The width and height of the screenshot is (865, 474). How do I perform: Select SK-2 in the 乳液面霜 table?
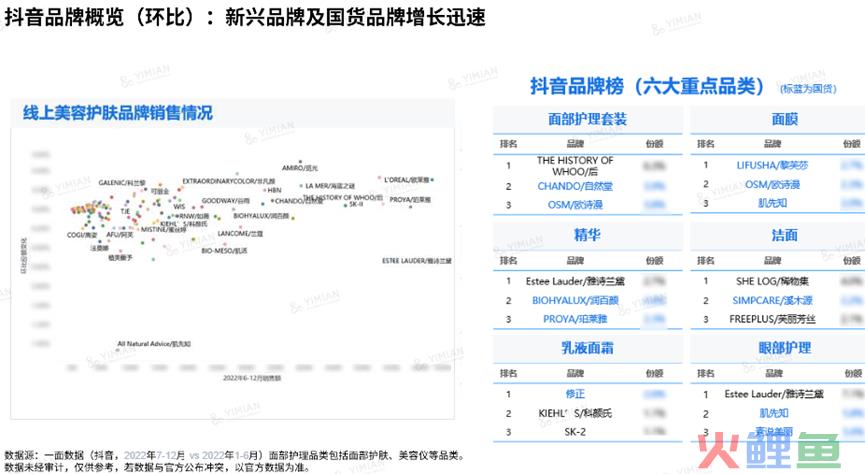click(x=575, y=432)
